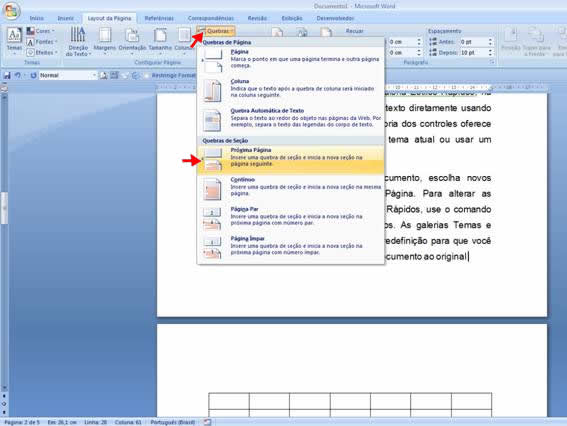
Task: Choose Página Par section break
Action: (x=291, y=217)
